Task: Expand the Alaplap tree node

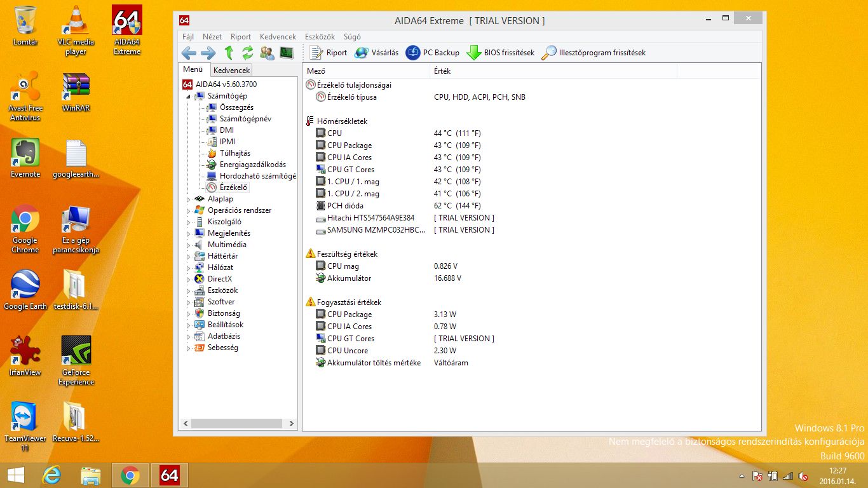Action: point(187,200)
